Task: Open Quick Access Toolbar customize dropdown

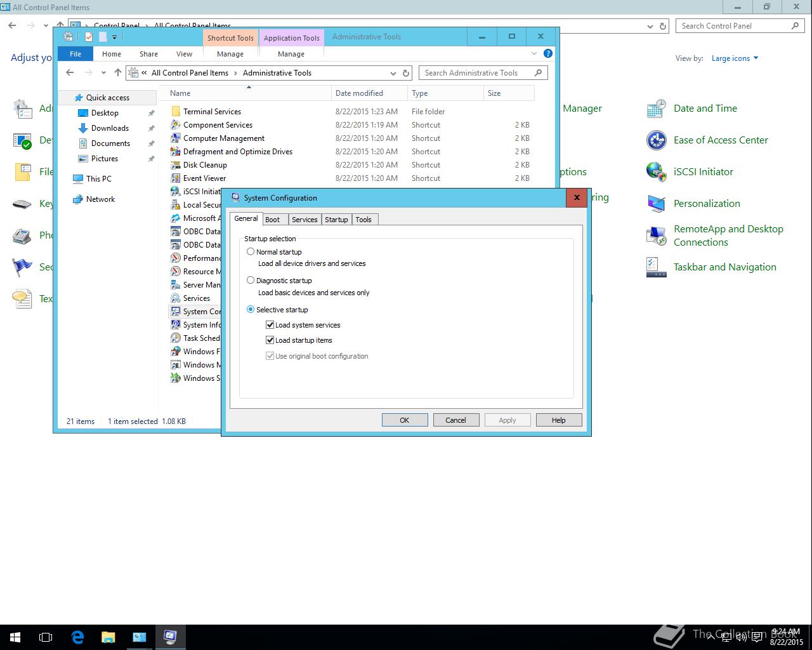Action: pos(115,37)
